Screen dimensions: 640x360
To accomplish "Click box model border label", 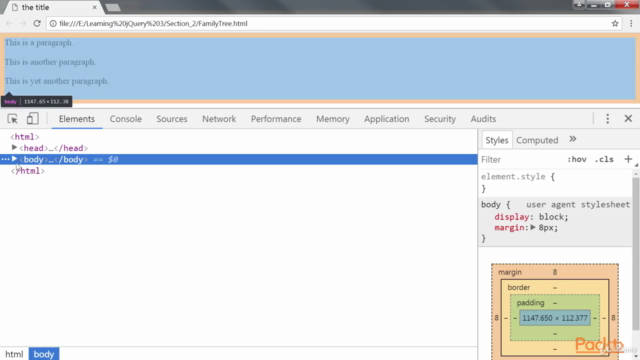I will 518,287.
